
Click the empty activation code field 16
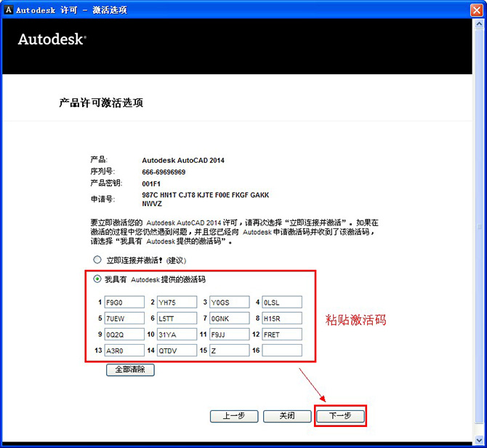point(282,350)
